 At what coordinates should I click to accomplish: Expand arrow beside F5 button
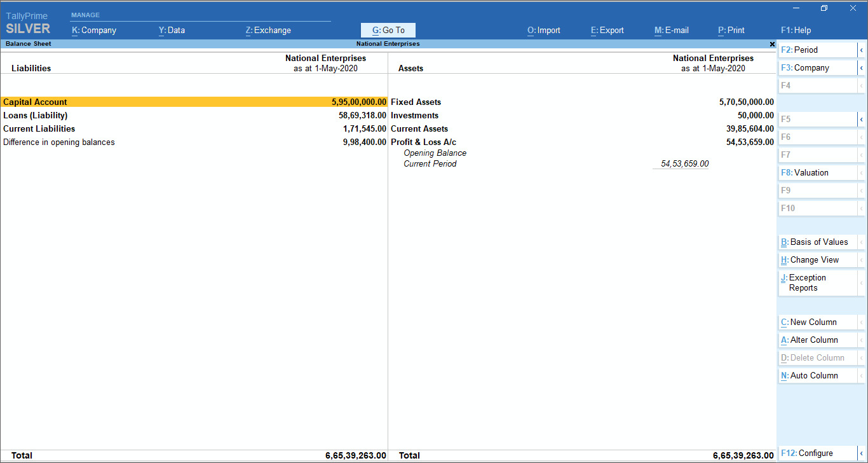(x=862, y=119)
